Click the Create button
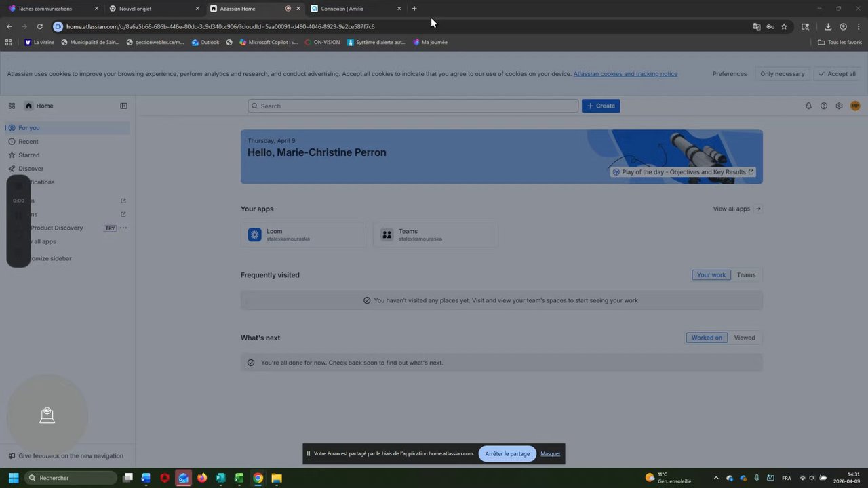 (601, 106)
